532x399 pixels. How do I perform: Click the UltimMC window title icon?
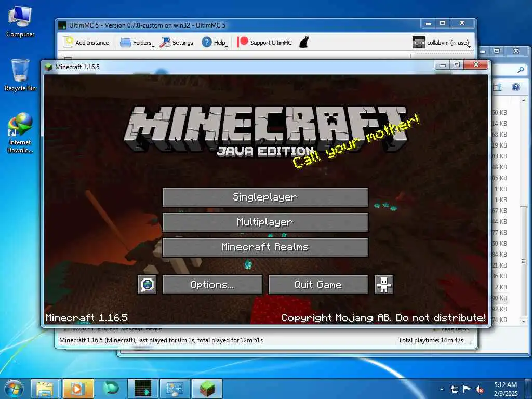click(x=62, y=25)
